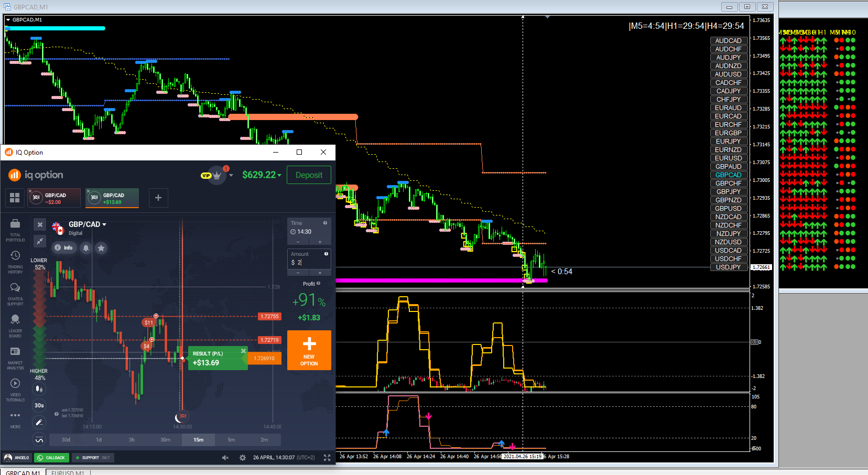Open IQ Option settings gear icon
Image resolution: width=868 pixels, height=475 pixels.
click(x=243, y=458)
